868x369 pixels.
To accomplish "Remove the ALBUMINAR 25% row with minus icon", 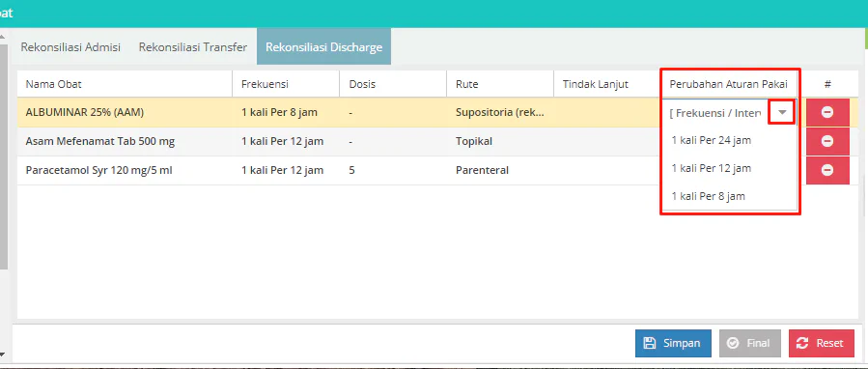I will tap(827, 112).
